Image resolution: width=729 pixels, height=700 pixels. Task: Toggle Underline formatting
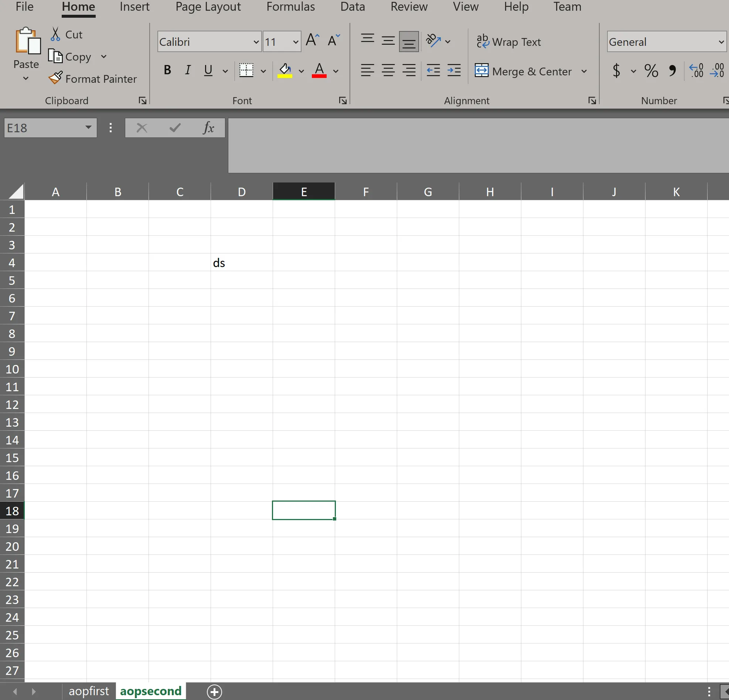[x=208, y=70]
